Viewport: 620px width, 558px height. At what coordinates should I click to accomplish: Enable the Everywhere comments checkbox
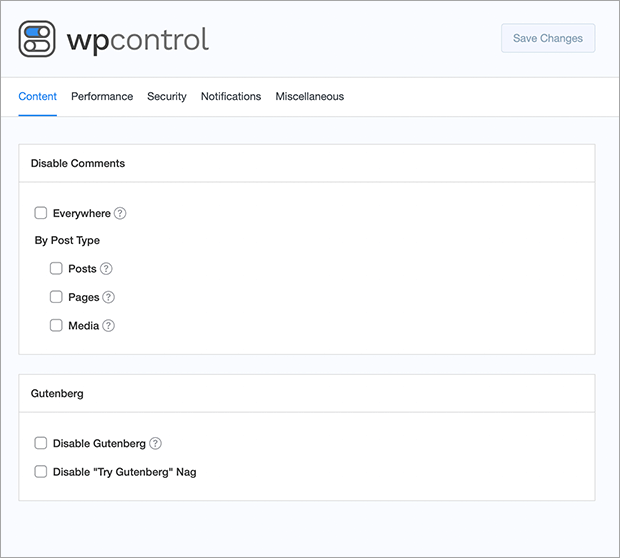(41, 213)
